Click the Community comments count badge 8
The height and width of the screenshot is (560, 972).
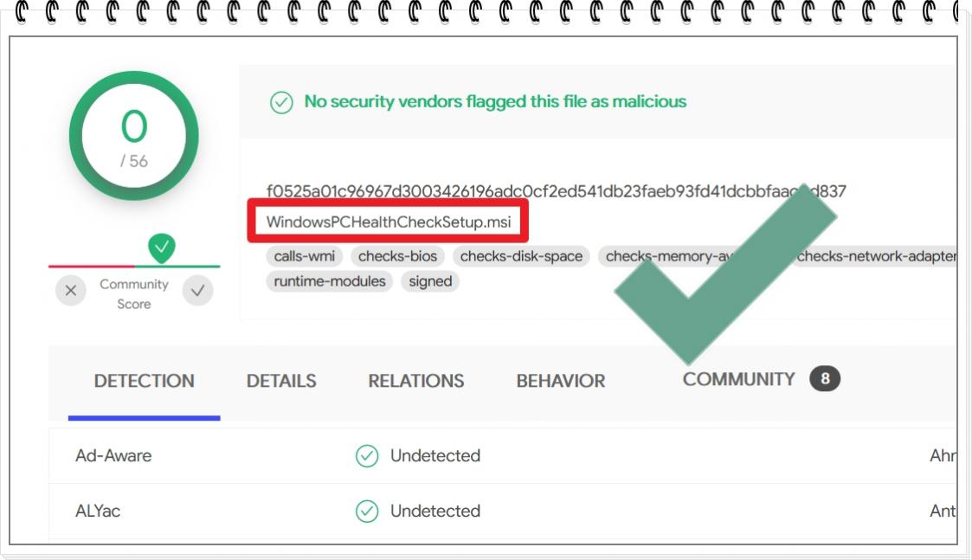(825, 378)
